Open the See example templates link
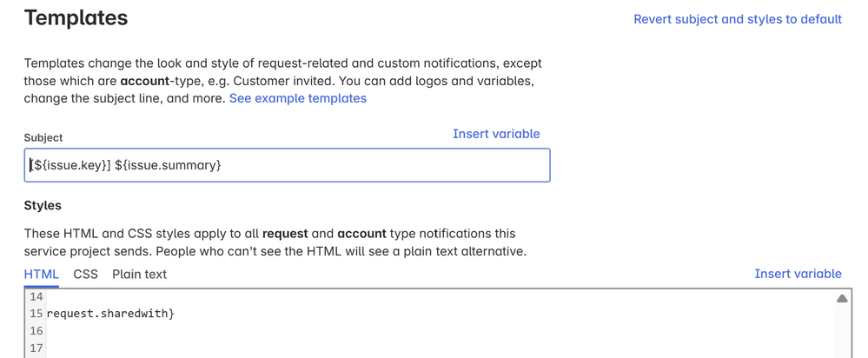Viewport: 868px width, 358px height. point(298,98)
